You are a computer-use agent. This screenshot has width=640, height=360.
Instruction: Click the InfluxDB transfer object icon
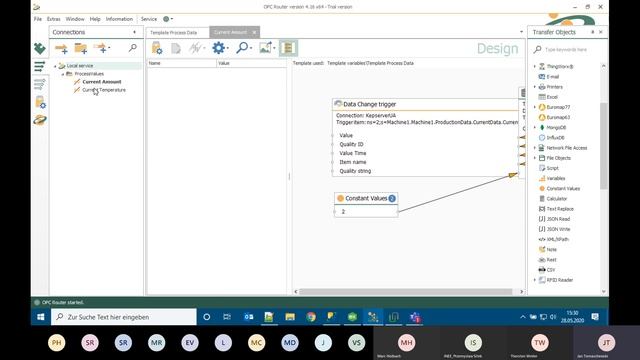click(x=542, y=138)
